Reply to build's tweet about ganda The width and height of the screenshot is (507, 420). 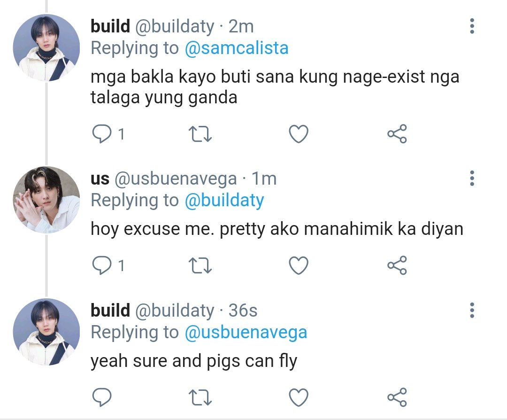102,134
